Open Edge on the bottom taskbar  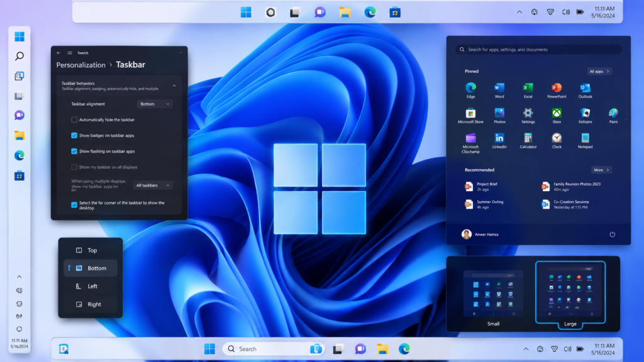pyautogui.click(x=404, y=349)
